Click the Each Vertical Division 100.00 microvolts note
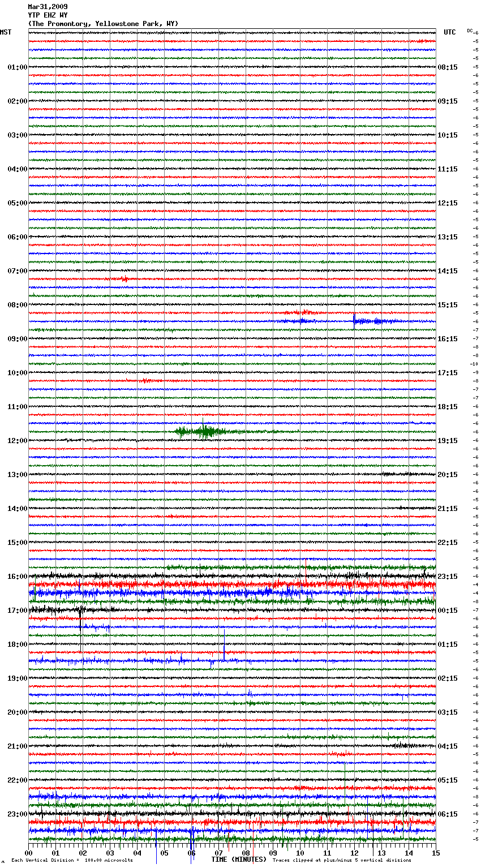481x868 pixels. click(x=72, y=860)
